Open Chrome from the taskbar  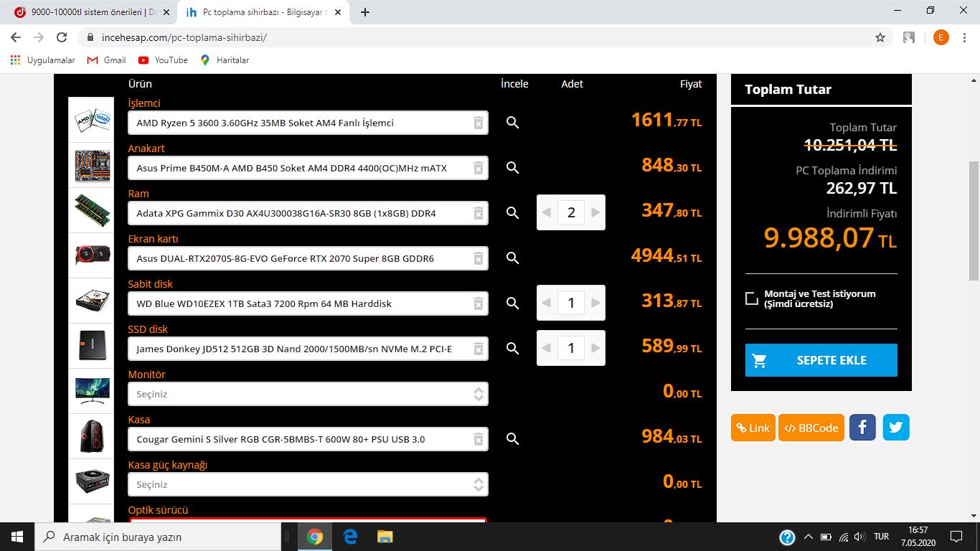(x=314, y=537)
